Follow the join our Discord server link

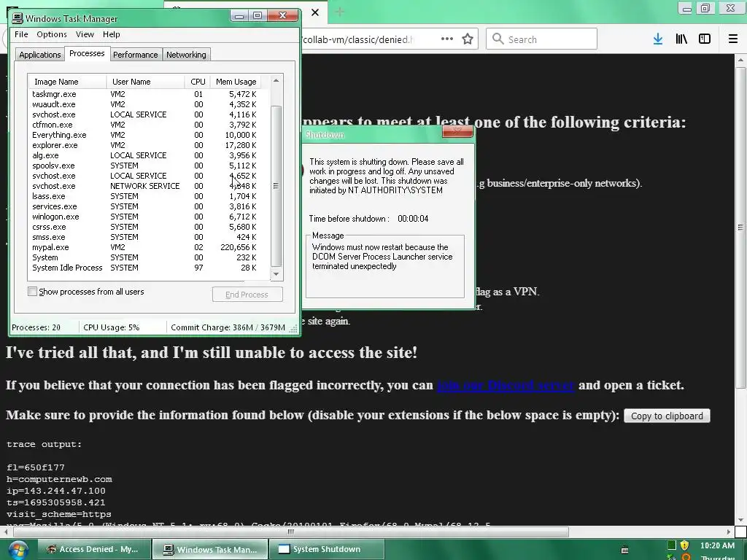pyautogui.click(x=506, y=385)
